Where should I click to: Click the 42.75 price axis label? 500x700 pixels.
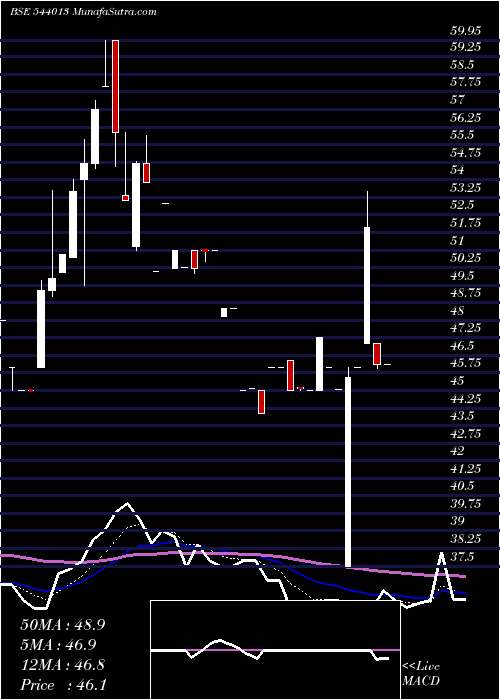(x=466, y=434)
